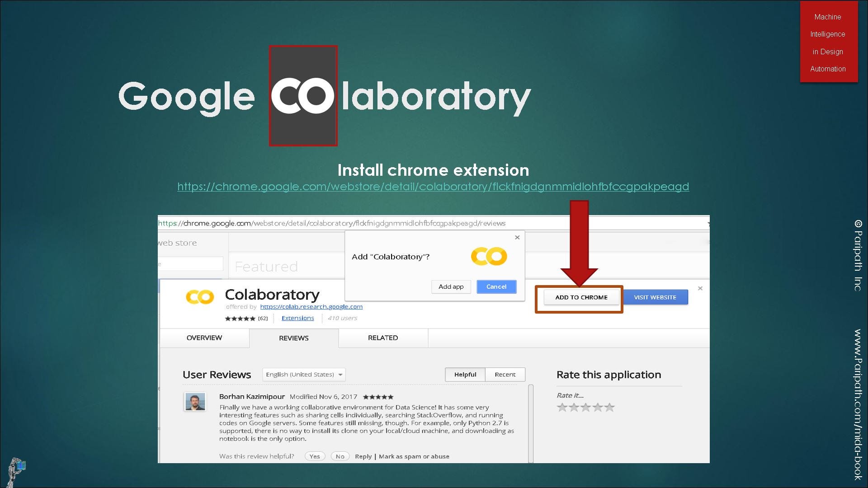Switch the review sorting to Recent

(x=505, y=374)
